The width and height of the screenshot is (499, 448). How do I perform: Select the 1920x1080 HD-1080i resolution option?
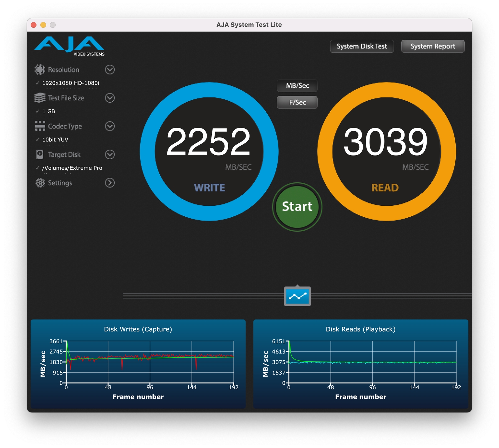tap(71, 83)
